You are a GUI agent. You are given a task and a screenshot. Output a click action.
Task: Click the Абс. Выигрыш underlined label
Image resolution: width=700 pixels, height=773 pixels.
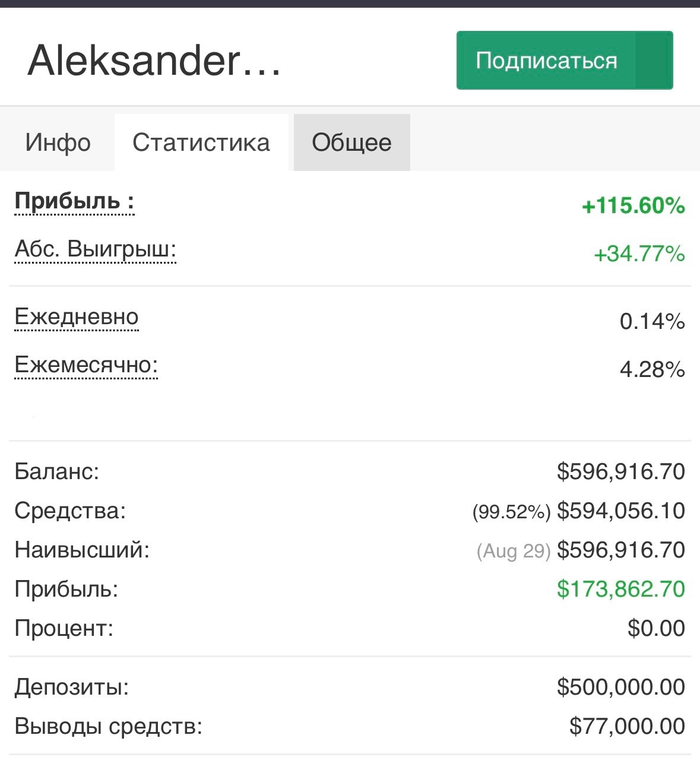(x=96, y=249)
